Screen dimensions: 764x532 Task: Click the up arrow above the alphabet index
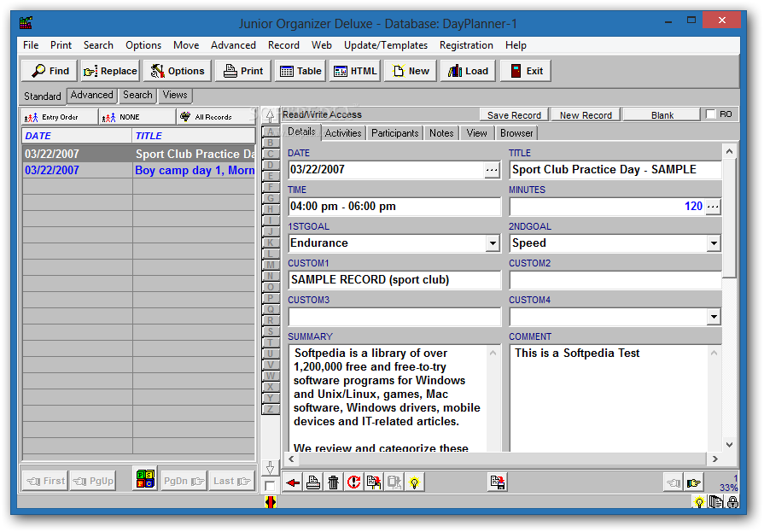pos(270,116)
